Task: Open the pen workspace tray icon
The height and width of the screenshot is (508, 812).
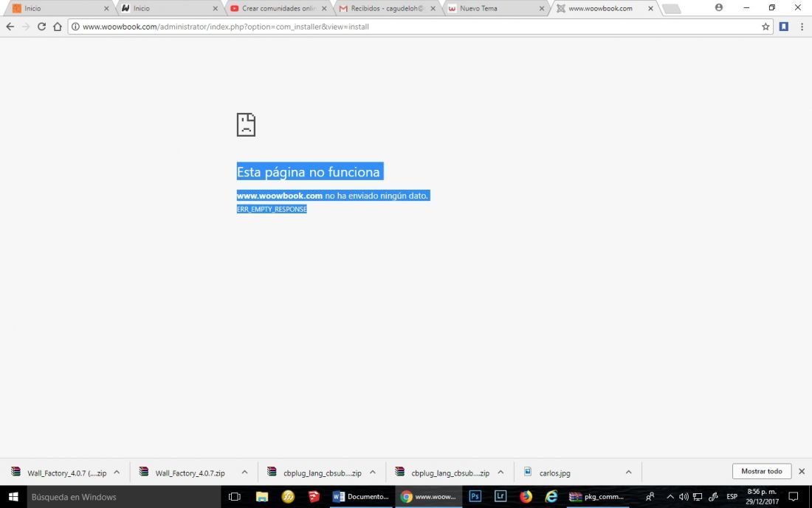Action: (713, 497)
